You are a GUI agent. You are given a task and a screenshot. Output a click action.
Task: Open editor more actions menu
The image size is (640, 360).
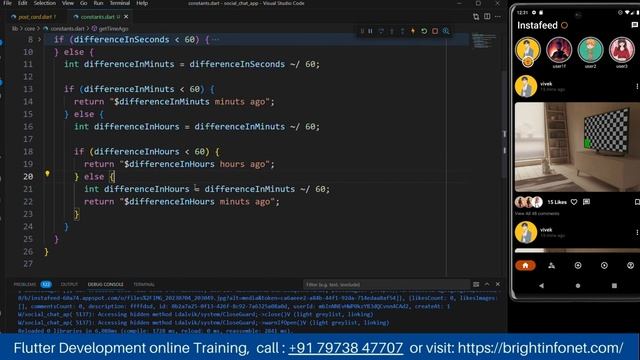click(x=498, y=17)
